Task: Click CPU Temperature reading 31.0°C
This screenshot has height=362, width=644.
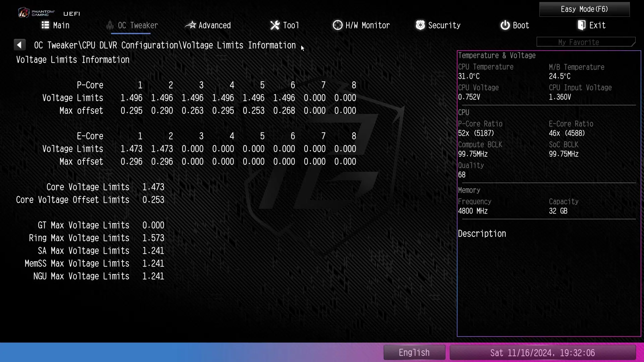Action: click(x=469, y=76)
